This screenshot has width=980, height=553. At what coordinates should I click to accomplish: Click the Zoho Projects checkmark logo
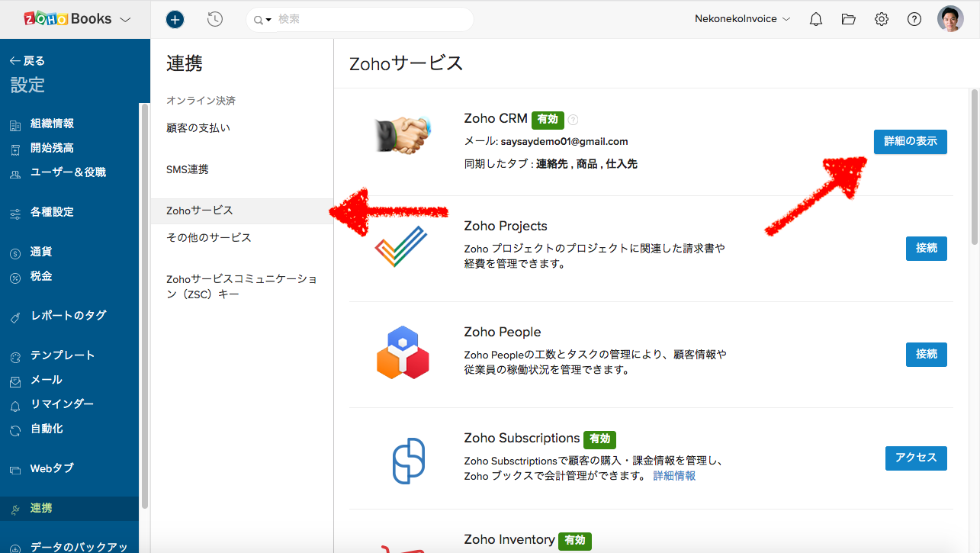pyautogui.click(x=401, y=246)
